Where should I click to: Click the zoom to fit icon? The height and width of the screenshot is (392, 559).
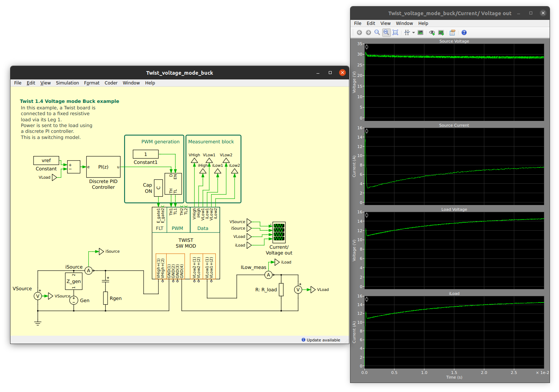tap(396, 32)
